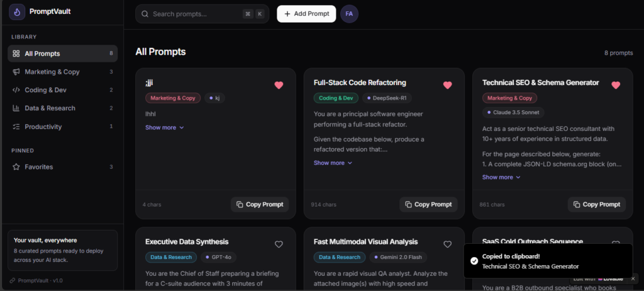Click the PromptVault flame logo icon

17,12
